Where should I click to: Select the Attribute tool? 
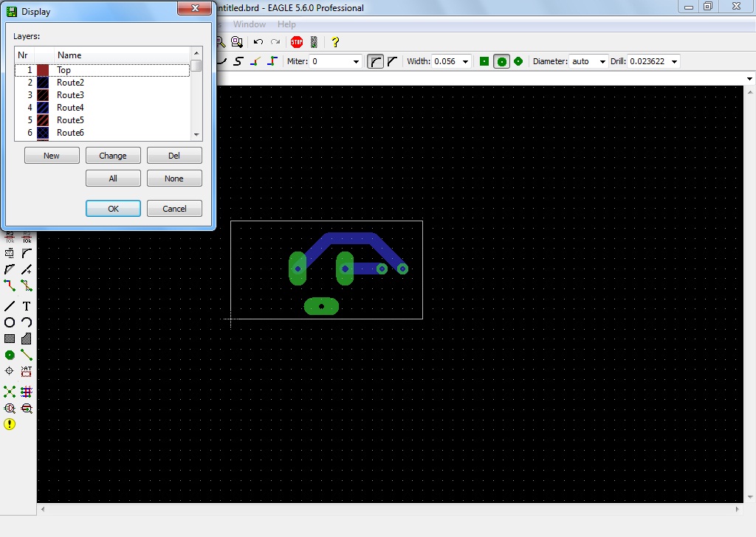click(27, 371)
